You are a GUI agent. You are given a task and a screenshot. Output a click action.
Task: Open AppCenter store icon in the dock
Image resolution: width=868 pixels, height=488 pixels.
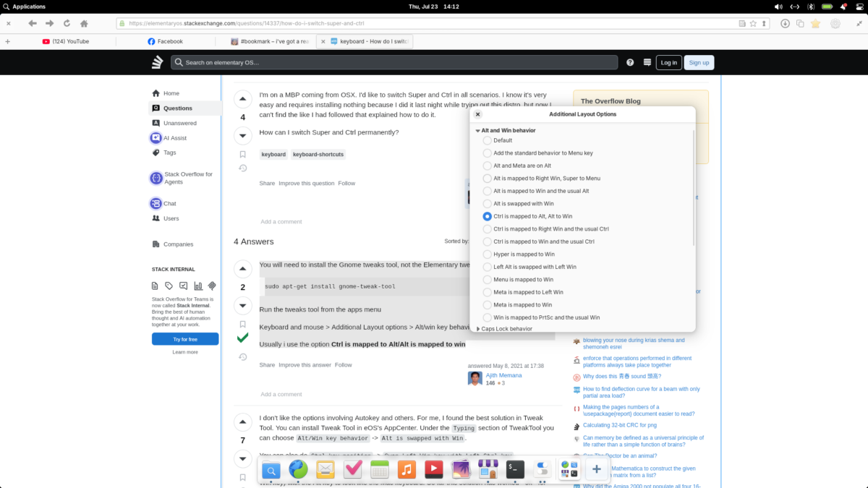[488, 470]
